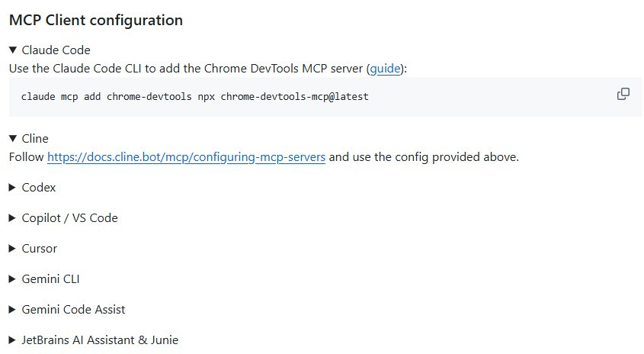The height and width of the screenshot is (354, 644).
Task: Click the triangle beside Copilot / VS Code
Action: coord(13,218)
